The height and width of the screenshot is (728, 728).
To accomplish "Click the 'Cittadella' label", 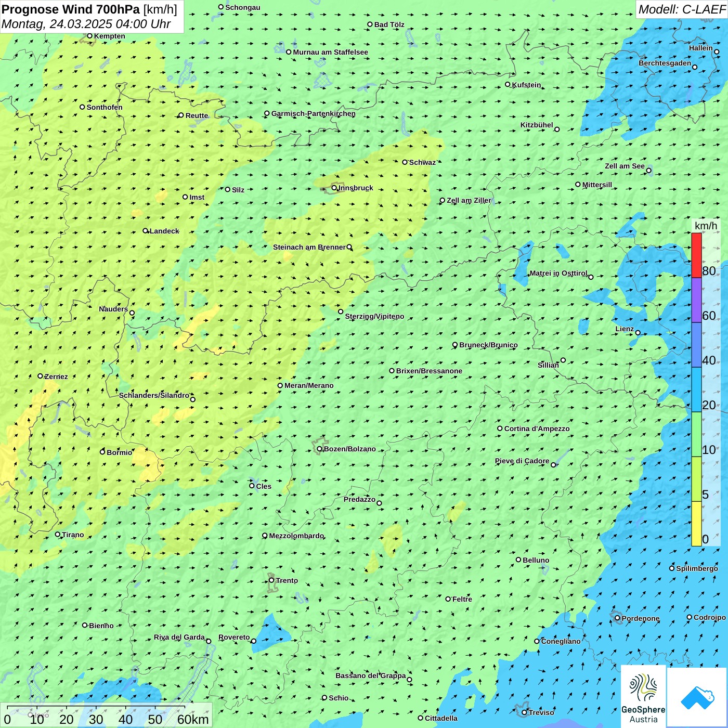I will [x=441, y=718].
